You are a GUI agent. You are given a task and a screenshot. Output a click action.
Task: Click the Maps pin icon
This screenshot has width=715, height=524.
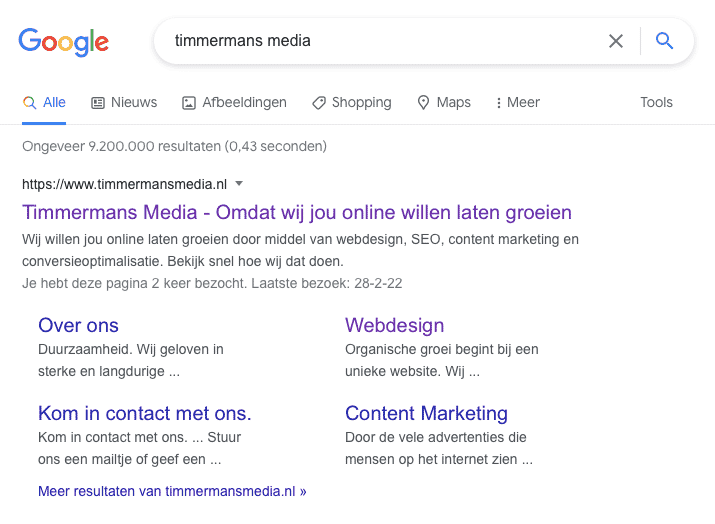(423, 102)
